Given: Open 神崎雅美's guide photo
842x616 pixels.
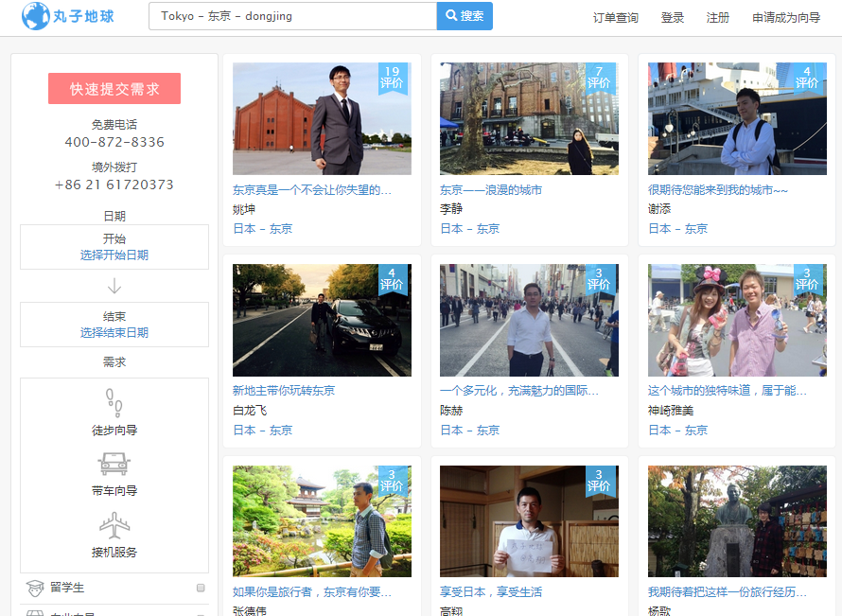Looking at the screenshot, I should [x=737, y=320].
